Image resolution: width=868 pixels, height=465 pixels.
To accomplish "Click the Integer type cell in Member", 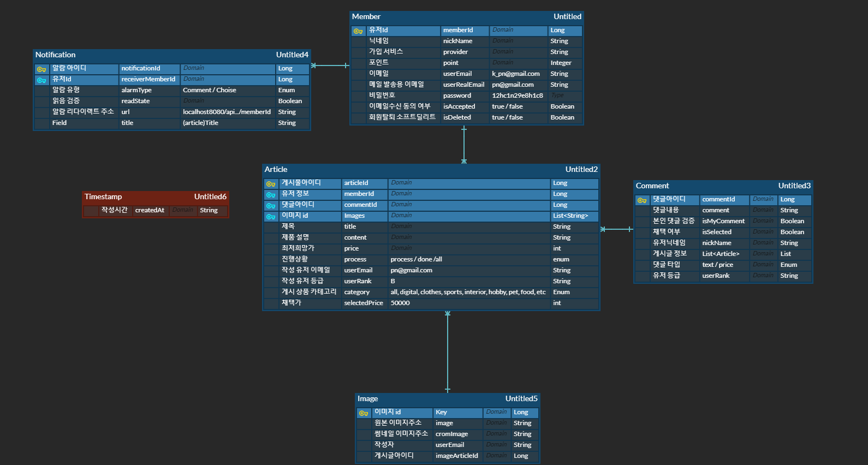I will coord(566,63).
